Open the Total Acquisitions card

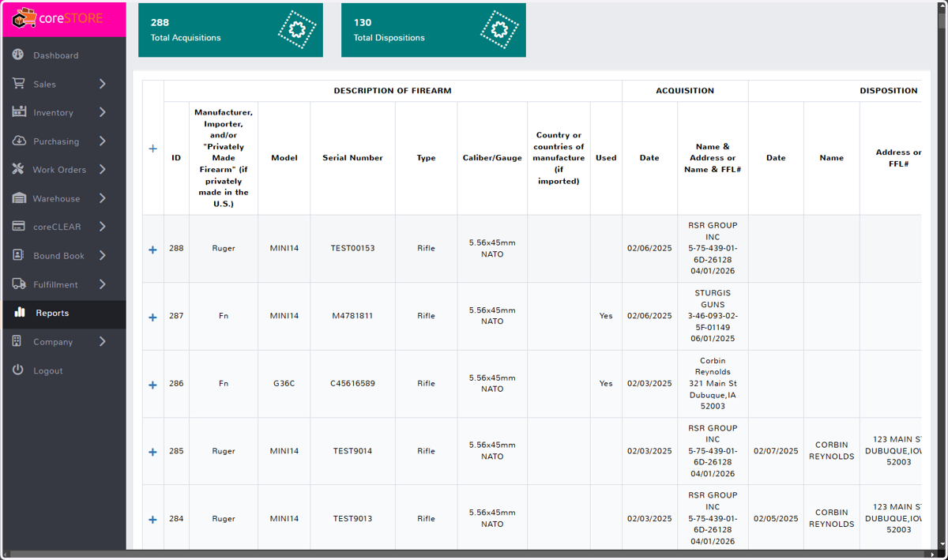tap(231, 30)
